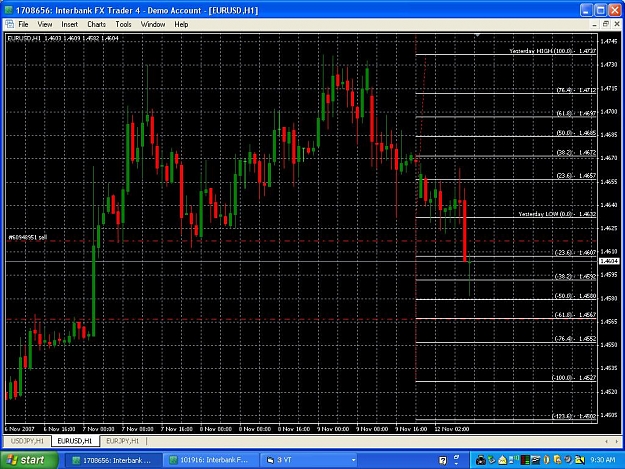Click the chart shift triangle marker at top
Image resolution: width=625 pixels, height=469 pixels.
(x=477, y=36)
